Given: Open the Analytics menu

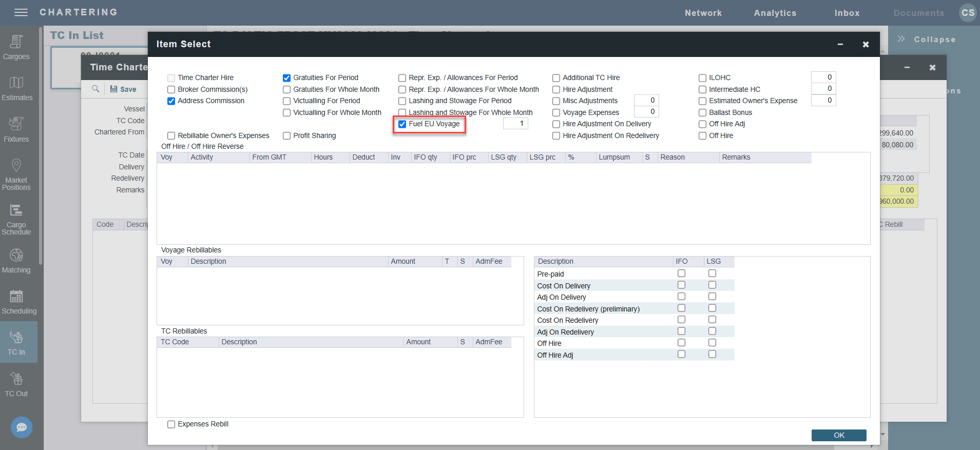Looking at the screenshot, I should point(775,13).
